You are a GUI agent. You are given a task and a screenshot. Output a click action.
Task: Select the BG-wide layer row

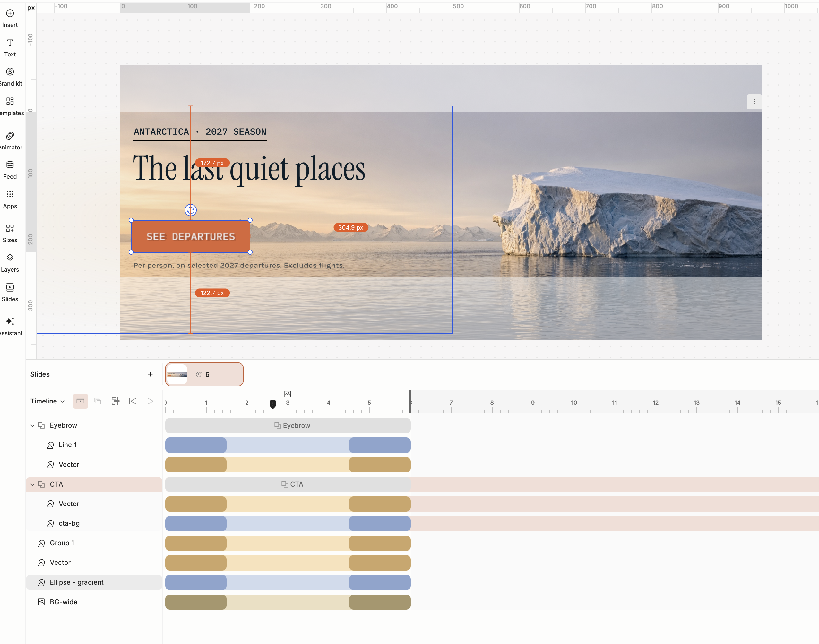click(94, 602)
